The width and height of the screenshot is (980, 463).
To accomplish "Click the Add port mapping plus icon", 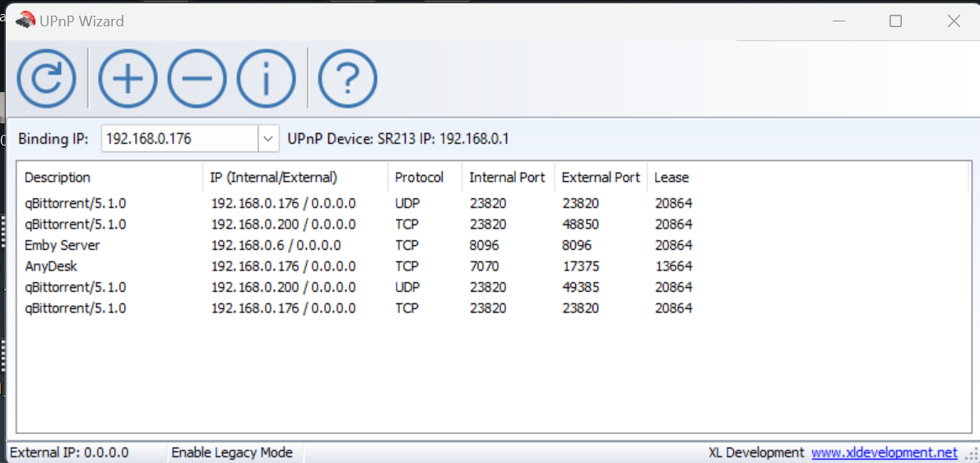I will click(x=128, y=79).
